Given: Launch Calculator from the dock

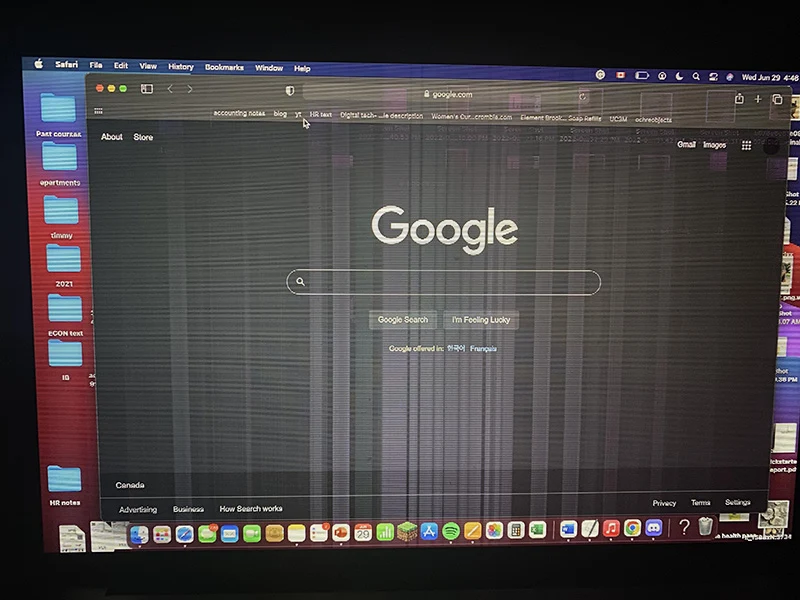Looking at the screenshot, I should (516, 530).
